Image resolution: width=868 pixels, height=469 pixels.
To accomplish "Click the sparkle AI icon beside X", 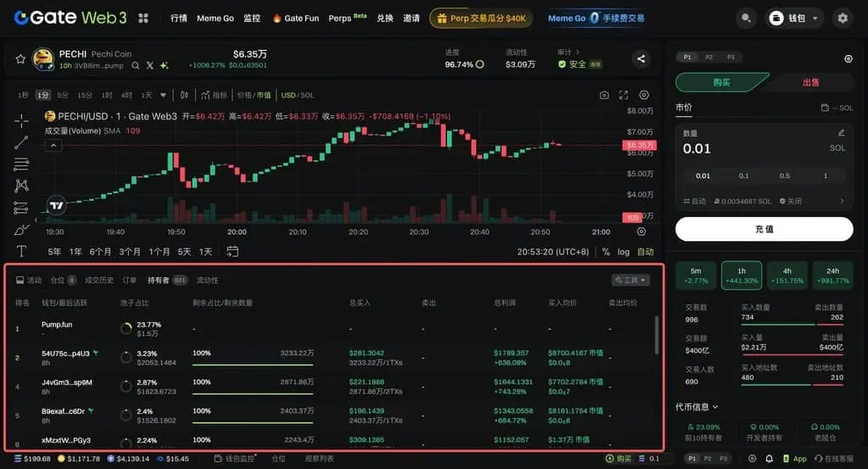I will tap(164, 65).
